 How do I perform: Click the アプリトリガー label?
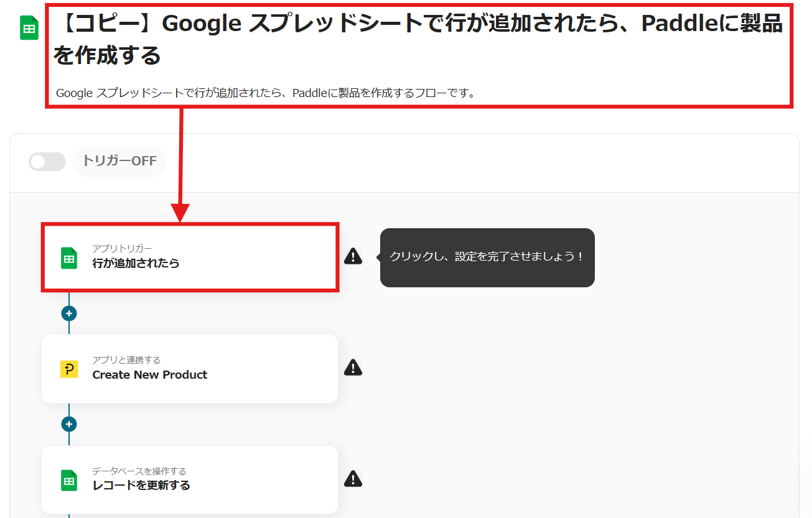(x=123, y=249)
